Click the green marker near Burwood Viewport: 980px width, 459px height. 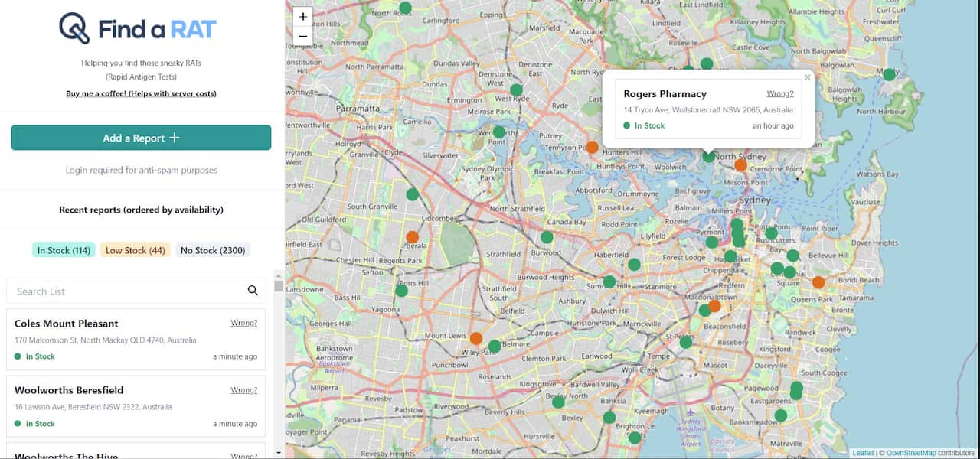pos(547,237)
